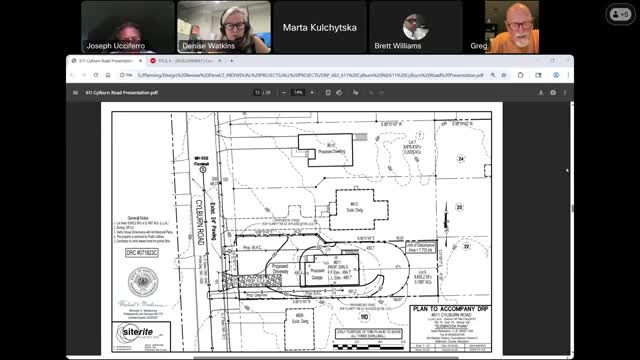Click the 'CYLBURN ROAD' label on plan

click(x=200, y=222)
